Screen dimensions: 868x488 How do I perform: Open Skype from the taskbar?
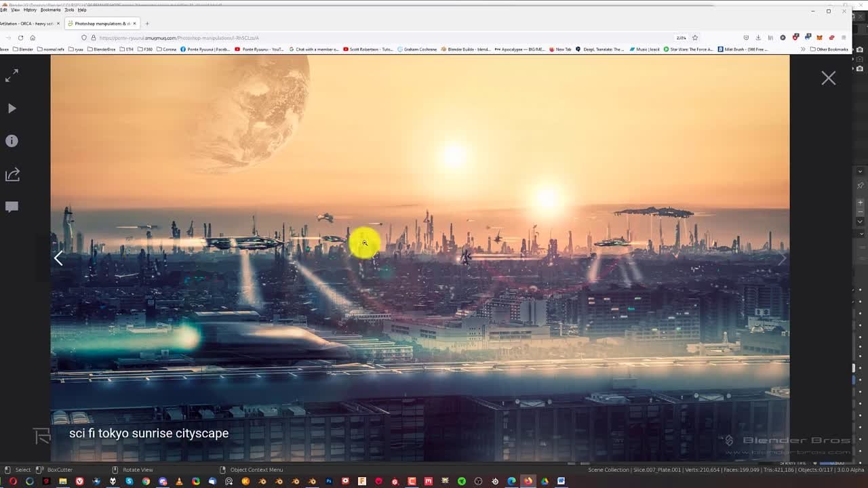(129, 481)
